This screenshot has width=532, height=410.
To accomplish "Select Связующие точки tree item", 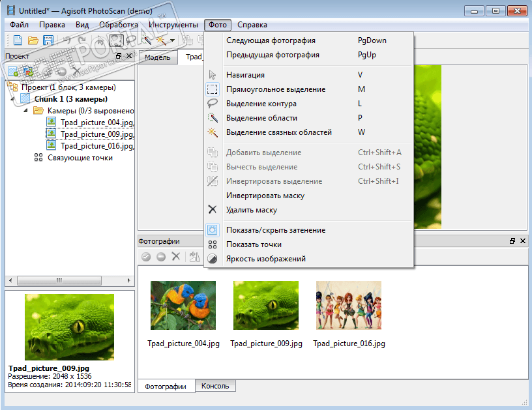I will [73, 158].
